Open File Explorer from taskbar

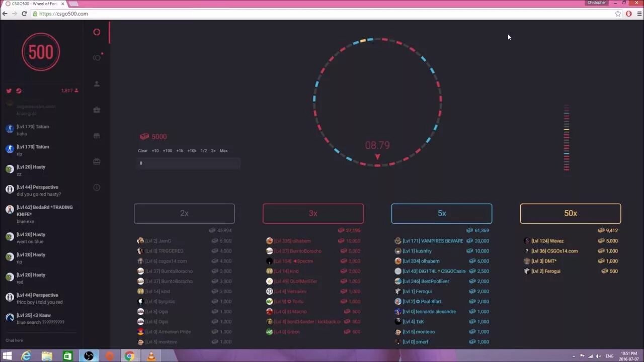[47, 356]
